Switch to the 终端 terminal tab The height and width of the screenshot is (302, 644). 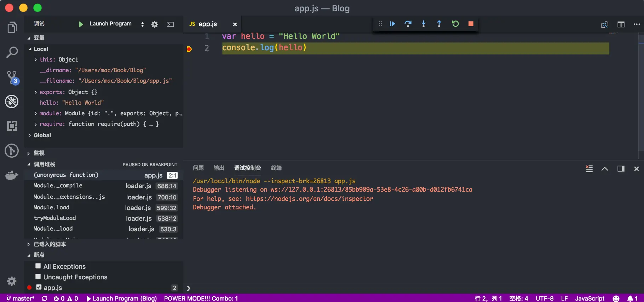point(276,168)
